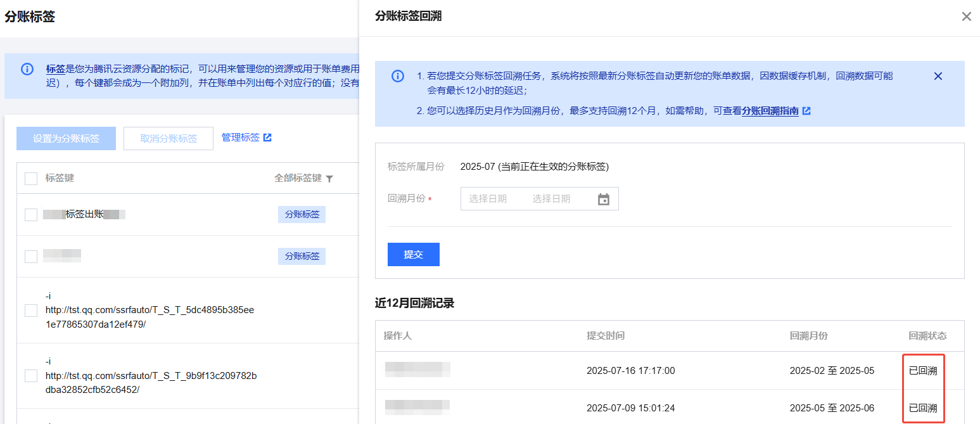Click info icon in 分账标签回溯 notice
The height and width of the screenshot is (424, 980).
pos(397,76)
